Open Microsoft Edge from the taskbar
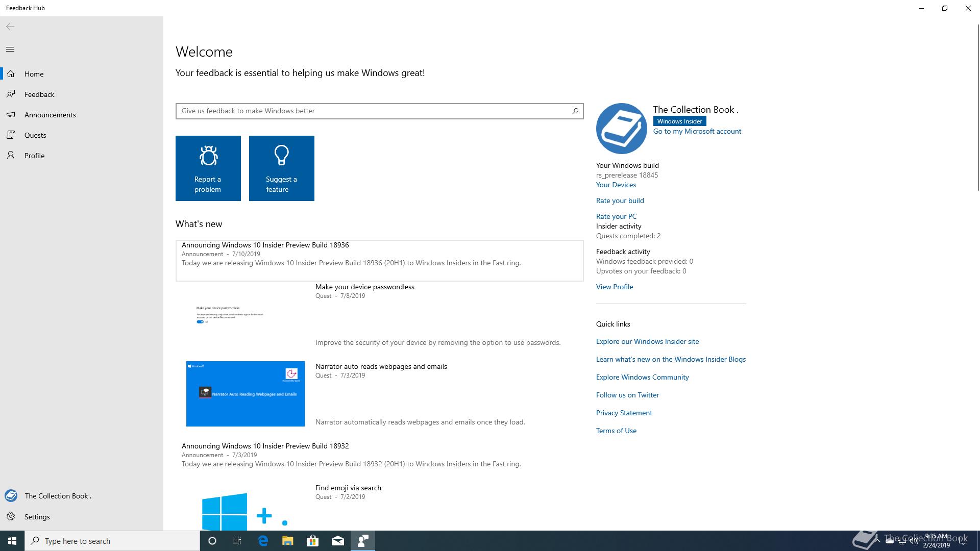 pyautogui.click(x=263, y=541)
